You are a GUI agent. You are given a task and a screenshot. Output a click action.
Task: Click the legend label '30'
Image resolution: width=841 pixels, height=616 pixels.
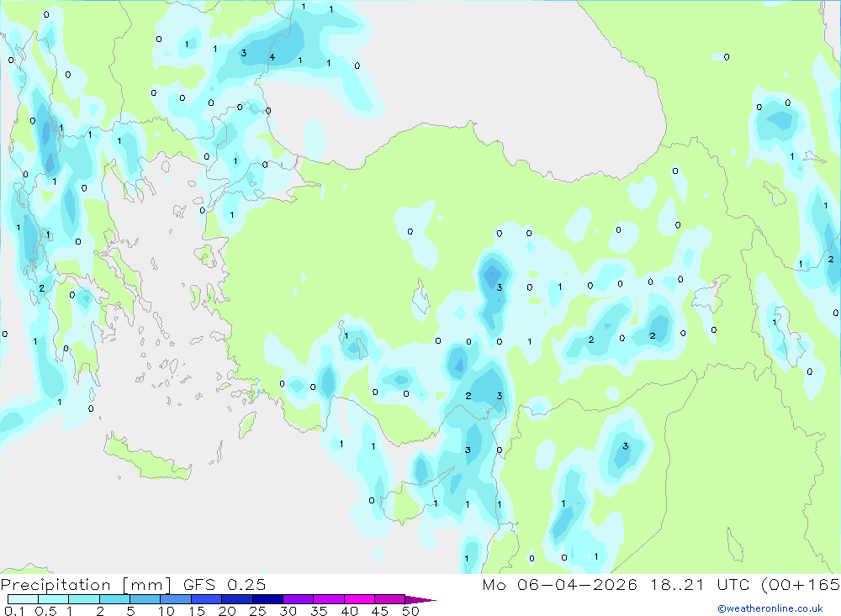click(288, 611)
